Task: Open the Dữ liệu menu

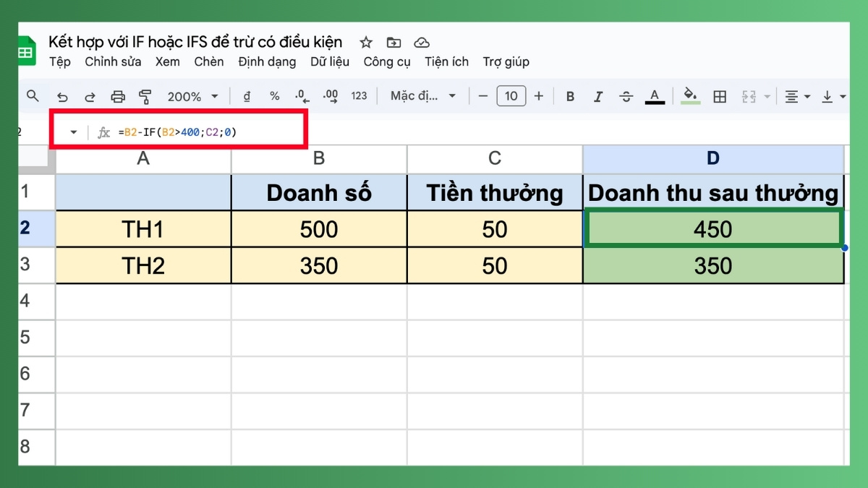Action: coord(330,62)
